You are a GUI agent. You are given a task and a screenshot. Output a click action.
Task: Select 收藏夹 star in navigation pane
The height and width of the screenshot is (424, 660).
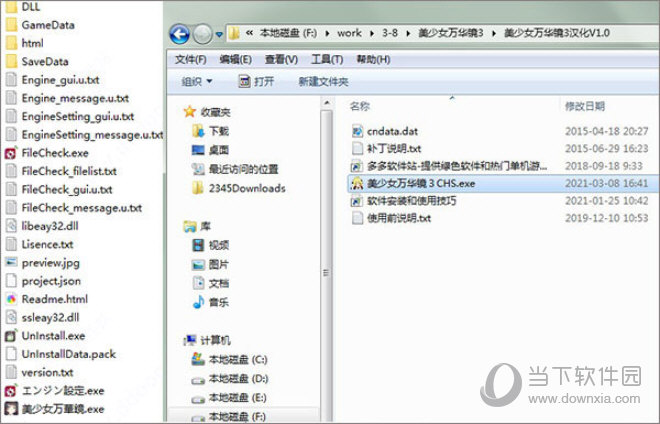tap(190, 112)
